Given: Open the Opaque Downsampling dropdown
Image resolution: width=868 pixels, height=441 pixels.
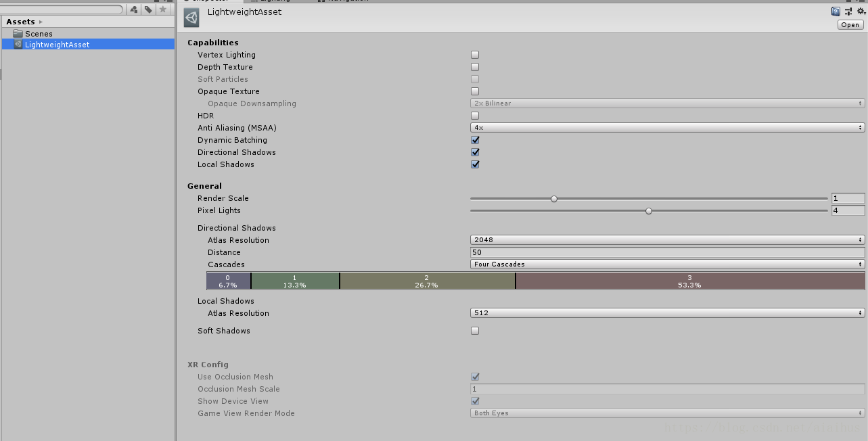Looking at the screenshot, I should tap(668, 103).
